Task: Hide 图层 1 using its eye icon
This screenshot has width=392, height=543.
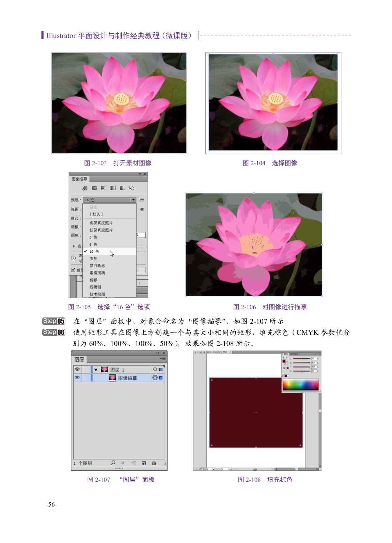Action: click(77, 369)
